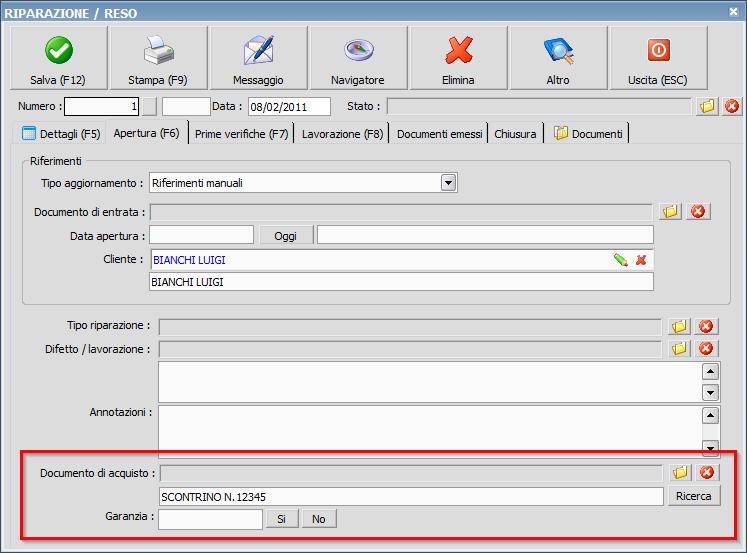Clear Difetto / lavorazione with red icon
This screenshot has height=553, width=747.
(x=706, y=349)
